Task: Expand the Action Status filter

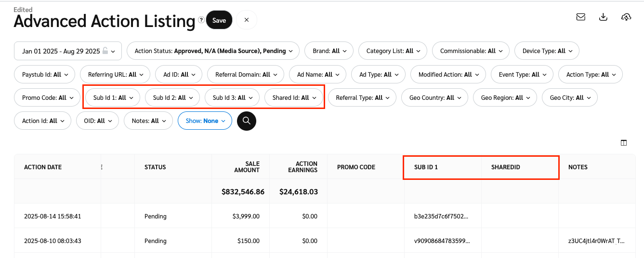Action: (x=213, y=51)
